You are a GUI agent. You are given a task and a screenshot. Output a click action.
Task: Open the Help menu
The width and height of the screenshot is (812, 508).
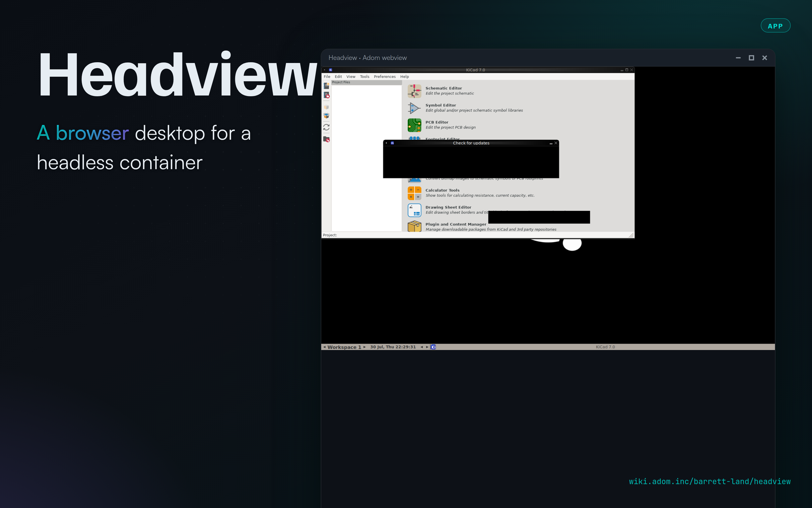404,76
